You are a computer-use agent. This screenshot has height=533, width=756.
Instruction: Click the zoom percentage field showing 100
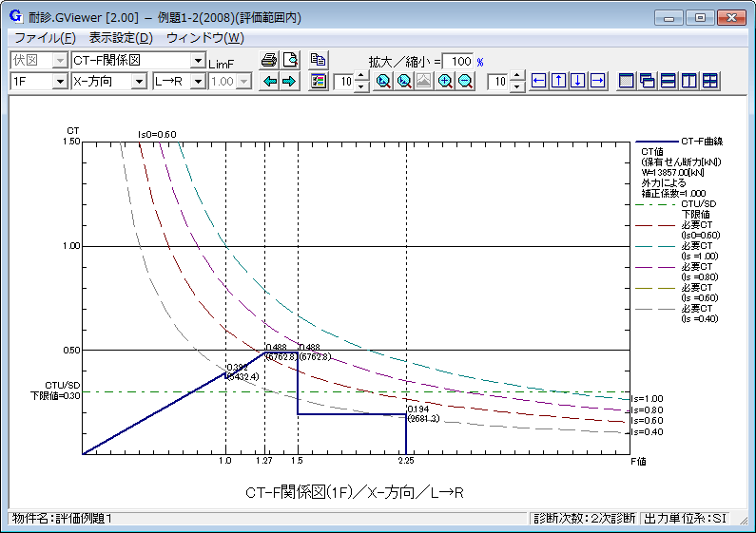458,61
